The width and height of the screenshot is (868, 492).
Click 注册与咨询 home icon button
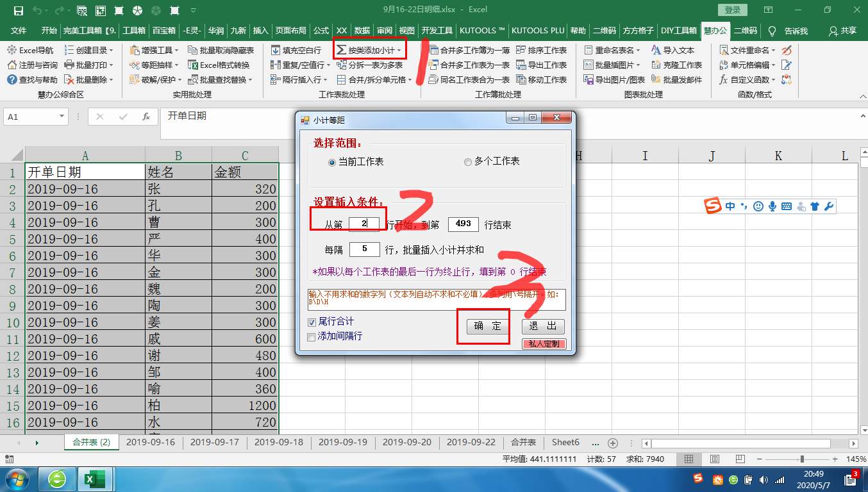tap(32, 65)
